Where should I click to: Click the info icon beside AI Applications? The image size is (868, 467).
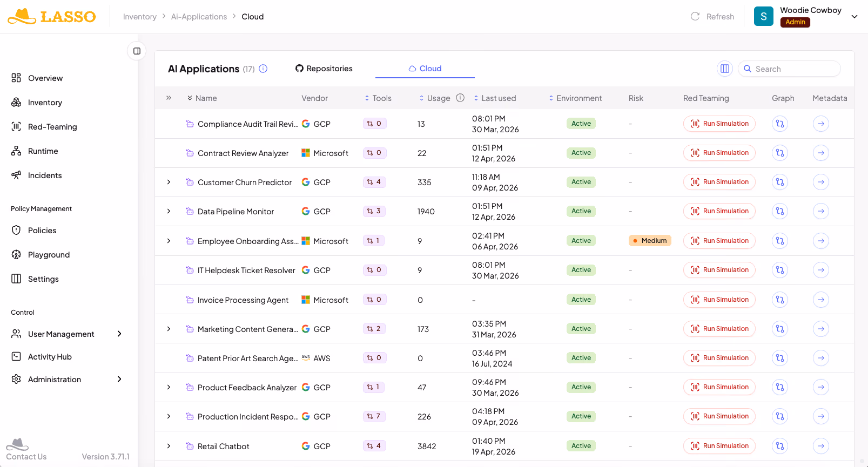[x=263, y=69]
